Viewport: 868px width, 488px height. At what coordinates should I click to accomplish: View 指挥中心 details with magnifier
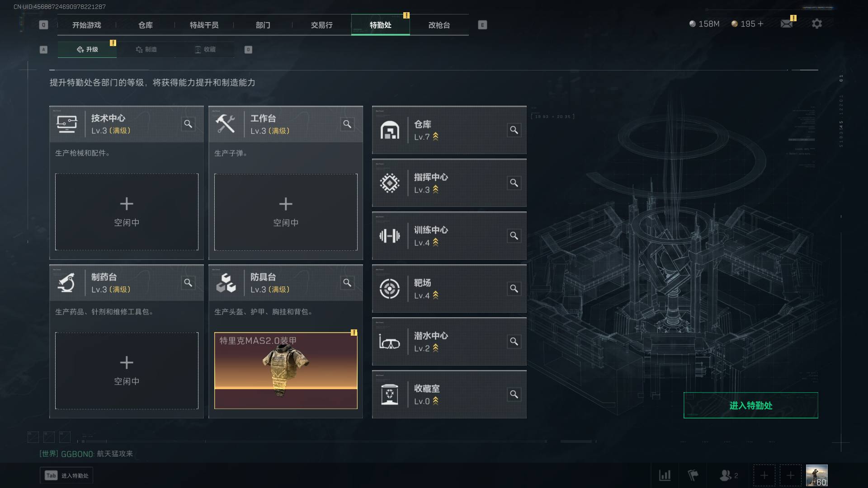pos(514,183)
